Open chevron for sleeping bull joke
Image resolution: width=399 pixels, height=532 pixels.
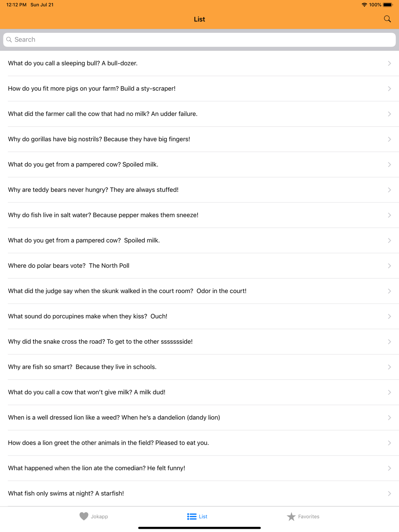389,63
